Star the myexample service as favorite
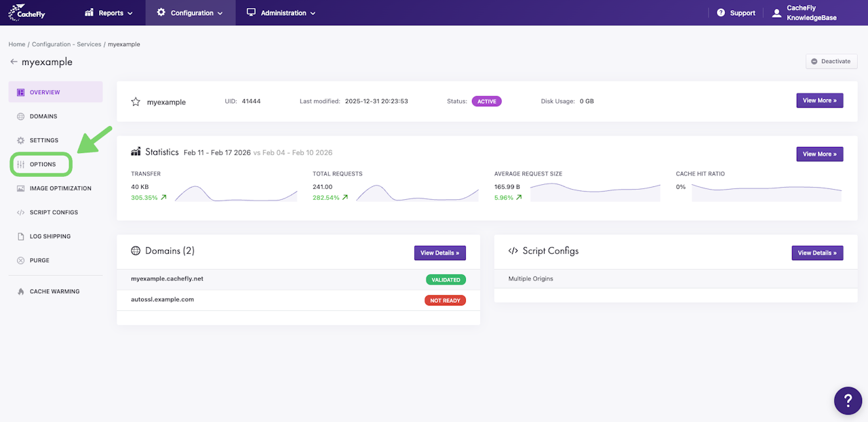Image resolution: width=868 pixels, height=422 pixels. point(136,102)
